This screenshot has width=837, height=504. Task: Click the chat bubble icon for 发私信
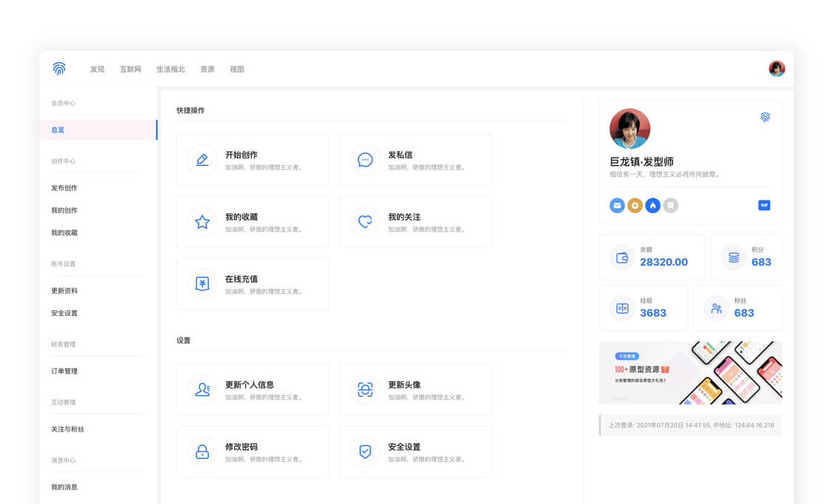[x=365, y=160]
